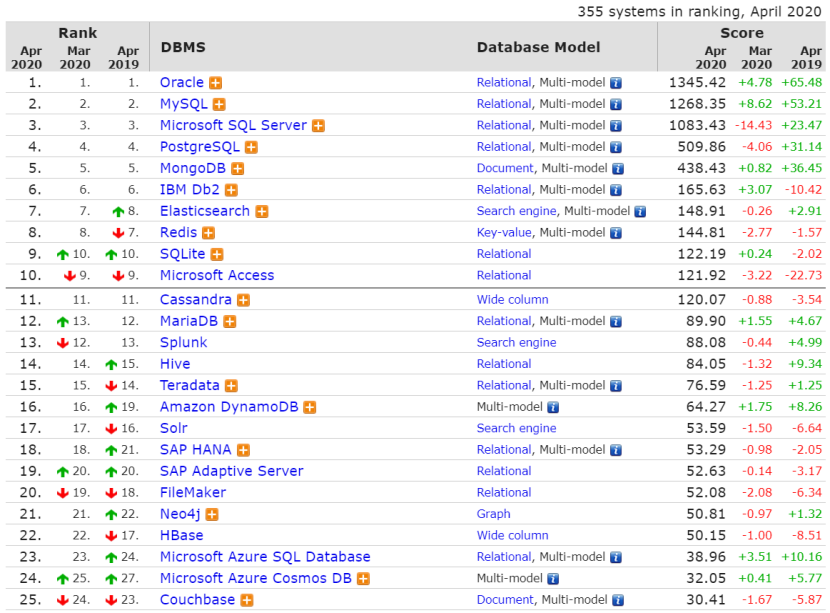Click the Document model link for MongoDB
Screen dimensions: 830x613
(505, 168)
